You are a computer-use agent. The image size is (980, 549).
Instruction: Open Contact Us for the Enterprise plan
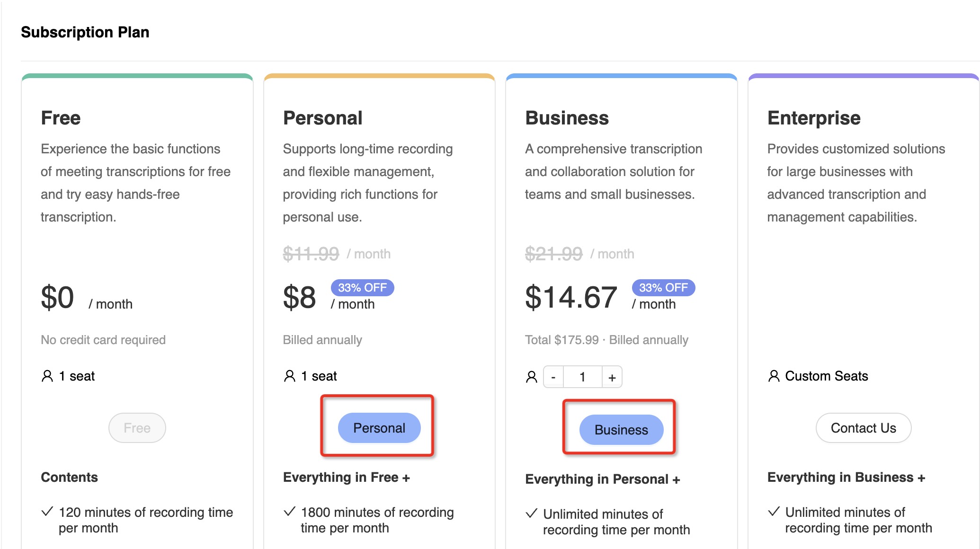[x=864, y=428]
